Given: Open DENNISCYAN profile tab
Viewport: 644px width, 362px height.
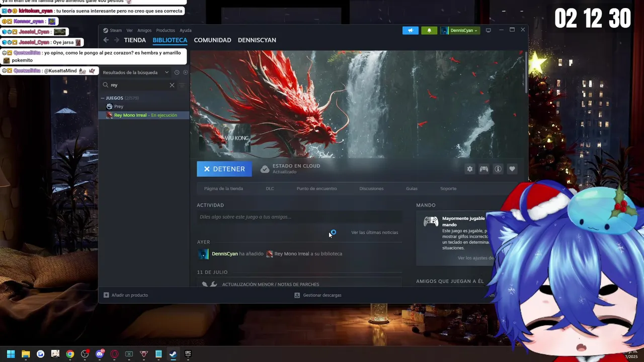Looking at the screenshot, I should pos(257,40).
